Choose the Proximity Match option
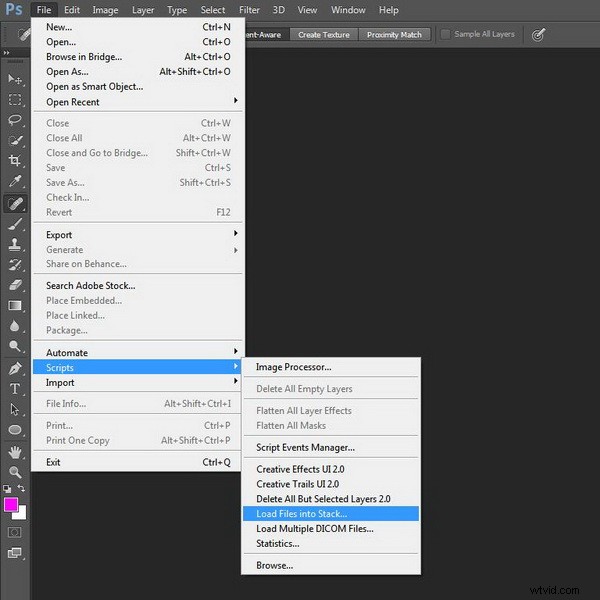Screen dimensions: 600x600 tap(394, 34)
